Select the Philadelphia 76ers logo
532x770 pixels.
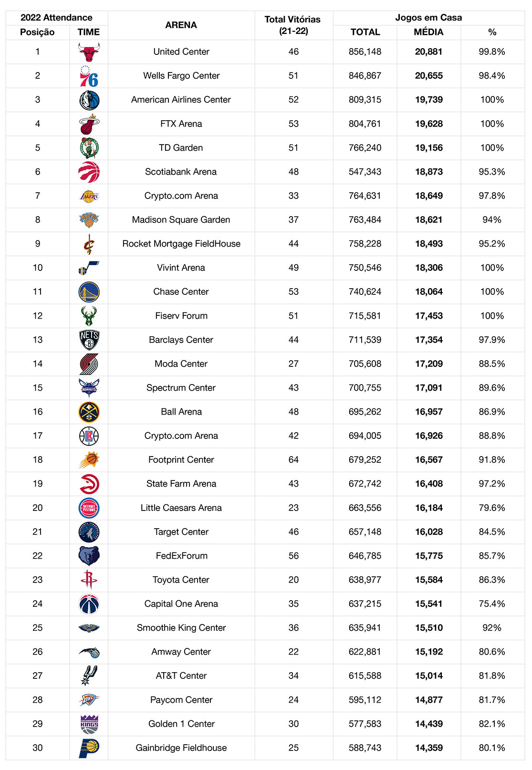point(89,76)
